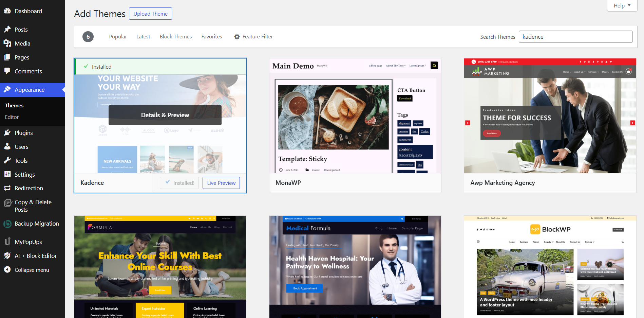This screenshot has height=318, width=644.
Task: Open the MonaWP theme thumbnail
Action: pyautogui.click(x=355, y=116)
